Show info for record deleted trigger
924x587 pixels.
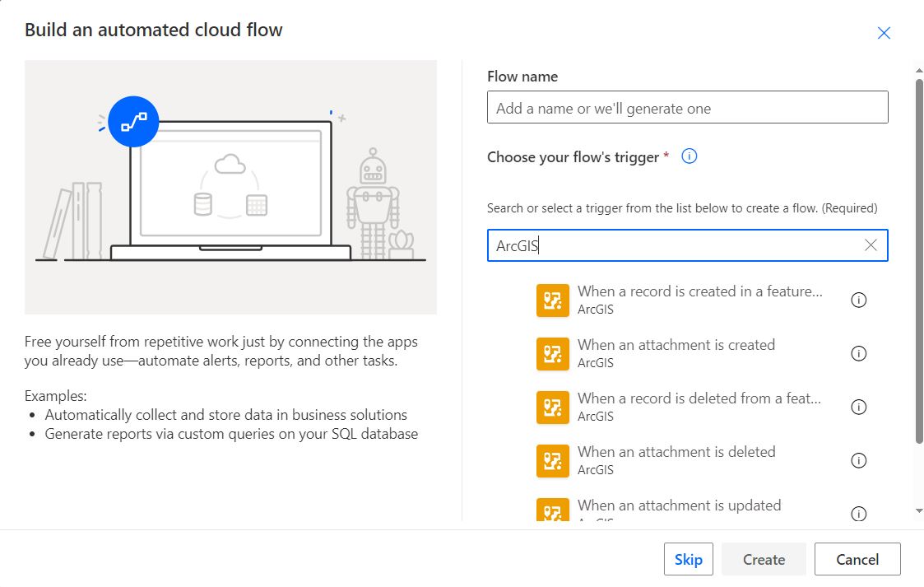(x=859, y=408)
